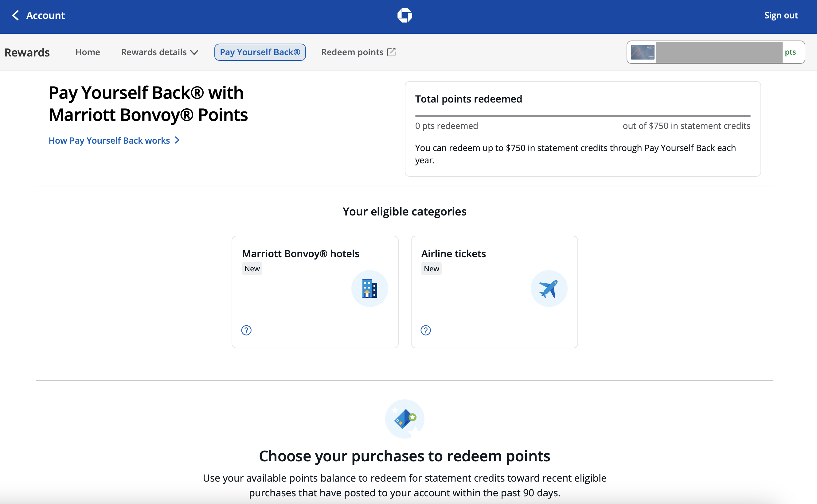The image size is (817, 504).
Task: Go to the Home tab
Action: [x=88, y=52]
